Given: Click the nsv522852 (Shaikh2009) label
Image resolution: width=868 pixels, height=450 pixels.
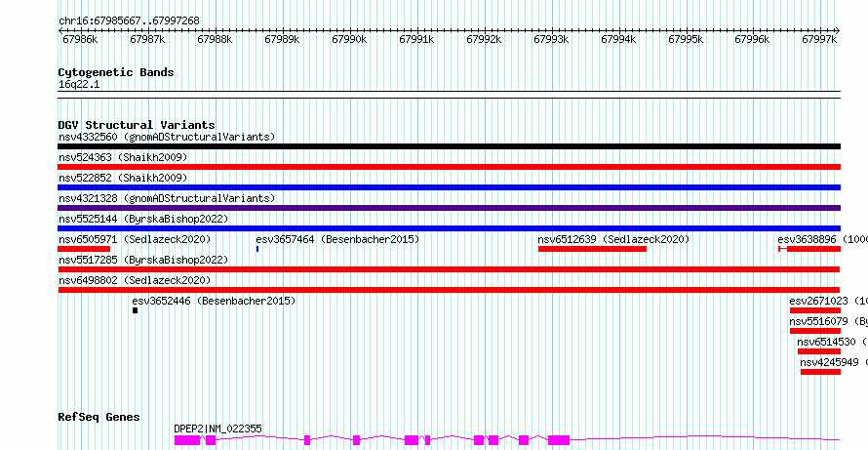Looking at the screenshot, I should click(123, 178).
